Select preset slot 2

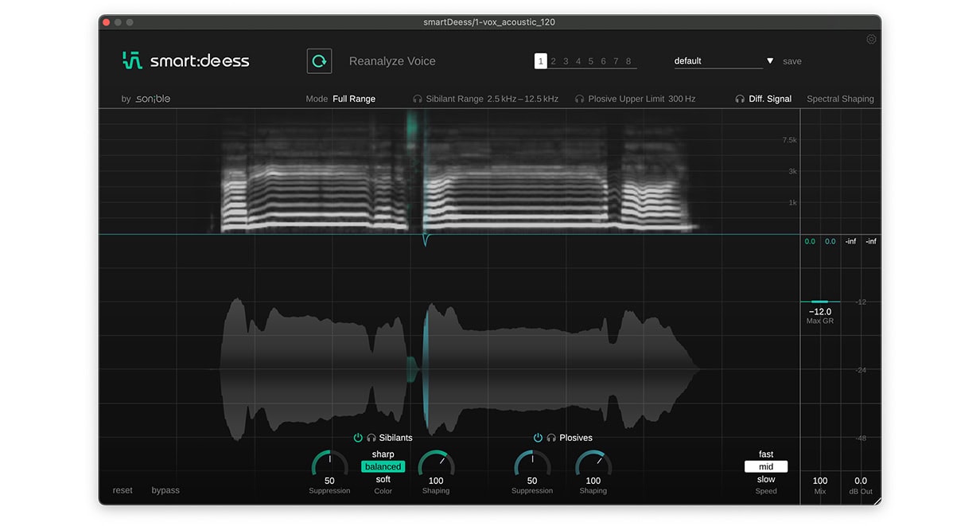point(554,61)
